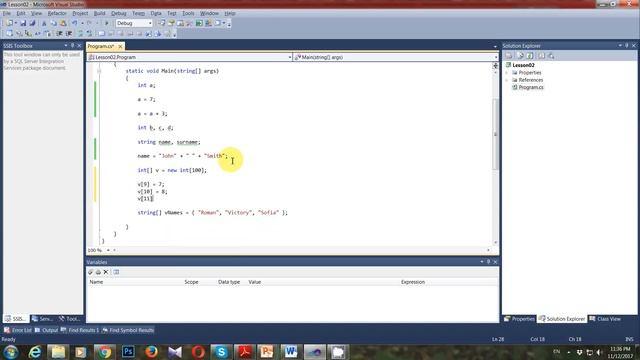
Task: Toggle auto-hide pin on SSIS Toolbox panel
Action: tap(73, 46)
